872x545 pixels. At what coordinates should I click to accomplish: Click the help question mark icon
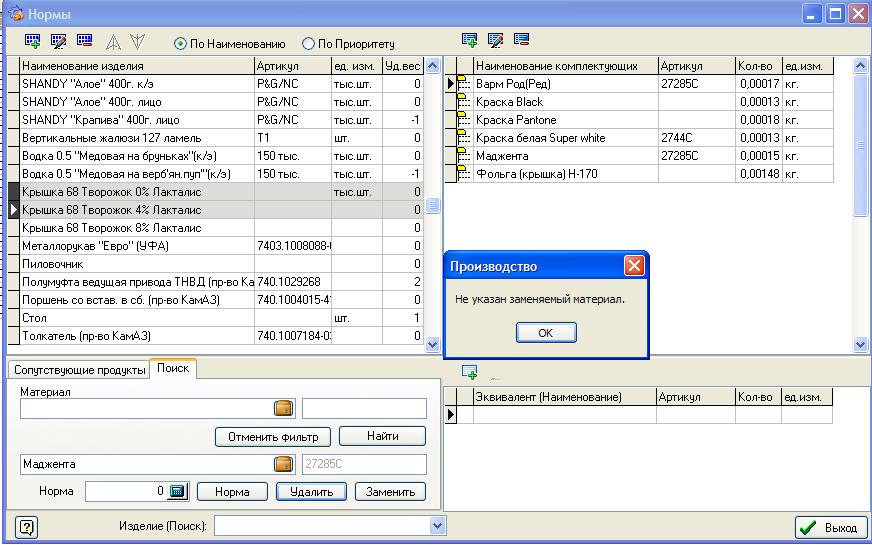point(27,527)
